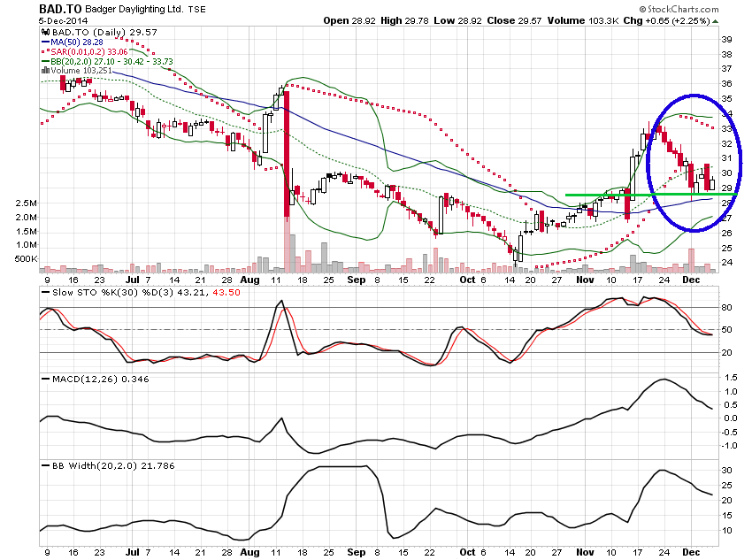Click the Sep label on the bottom date axis
The image size is (752, 560).
point(356,552)
